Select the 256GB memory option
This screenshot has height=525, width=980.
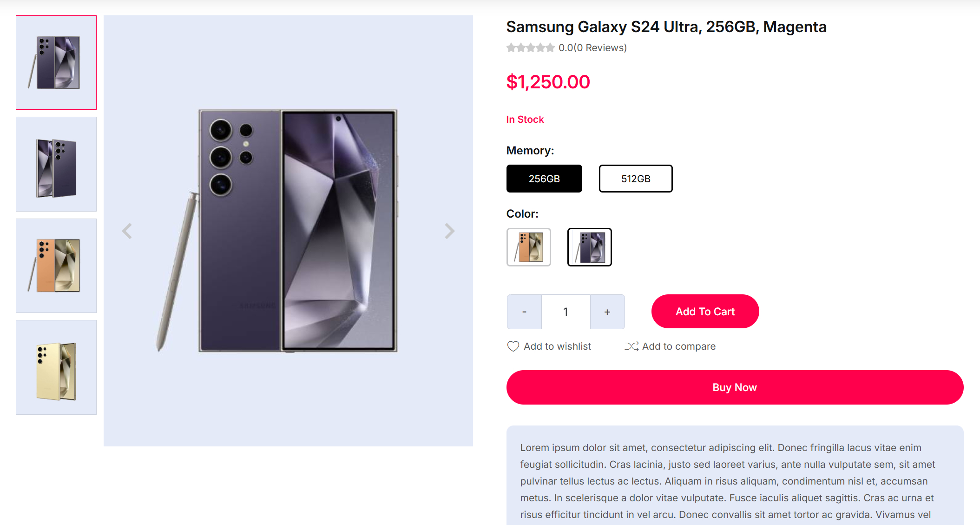[x=544, y=179]
